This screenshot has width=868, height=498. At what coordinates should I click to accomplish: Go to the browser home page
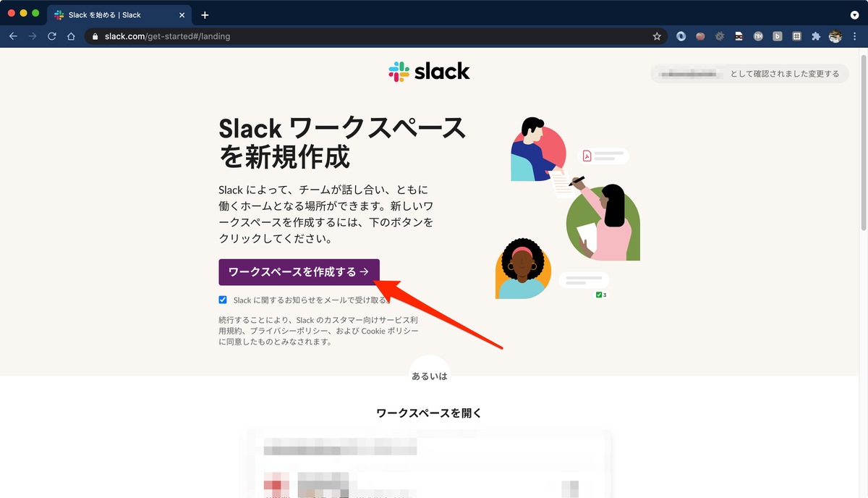pyautogui.click(x=71, y=36)
